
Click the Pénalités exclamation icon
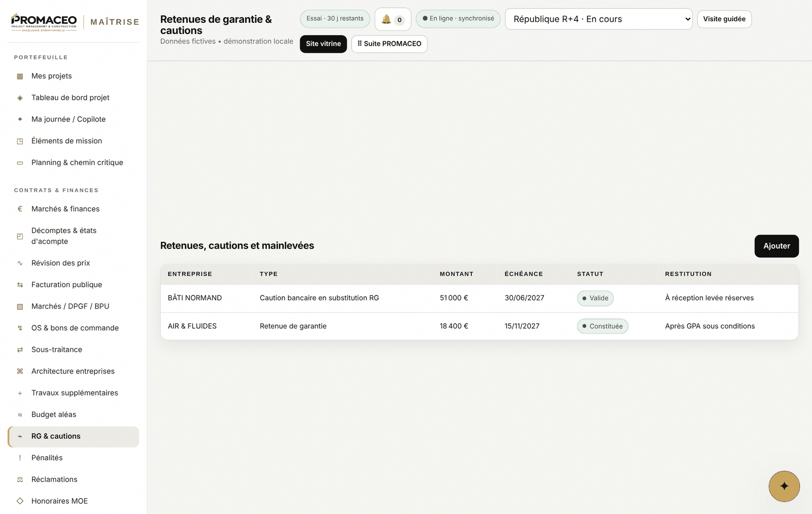coord(20,458)
